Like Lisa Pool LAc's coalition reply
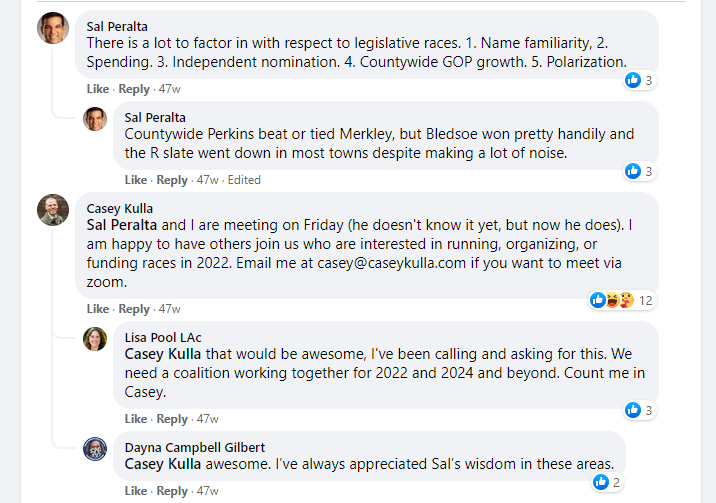The width and height of the screenshot is (716, 503). click(136, 419)
